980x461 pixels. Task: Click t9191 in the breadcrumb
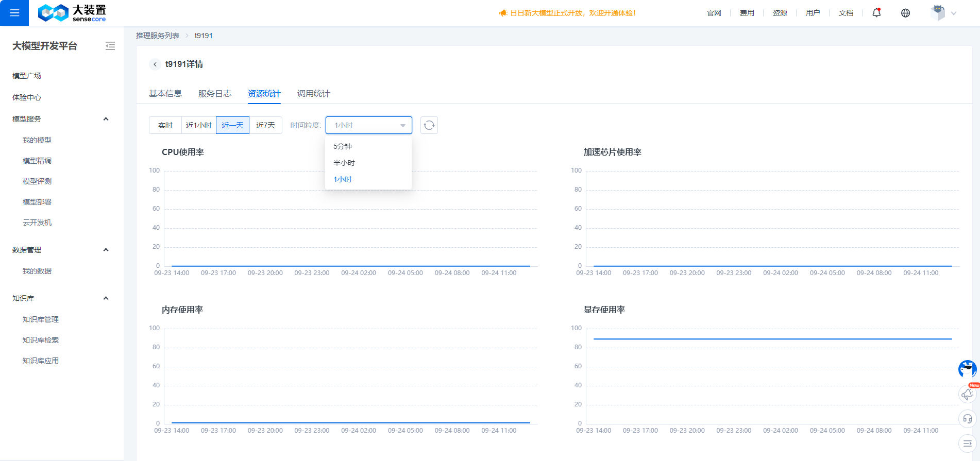click(x=204, y=36)
